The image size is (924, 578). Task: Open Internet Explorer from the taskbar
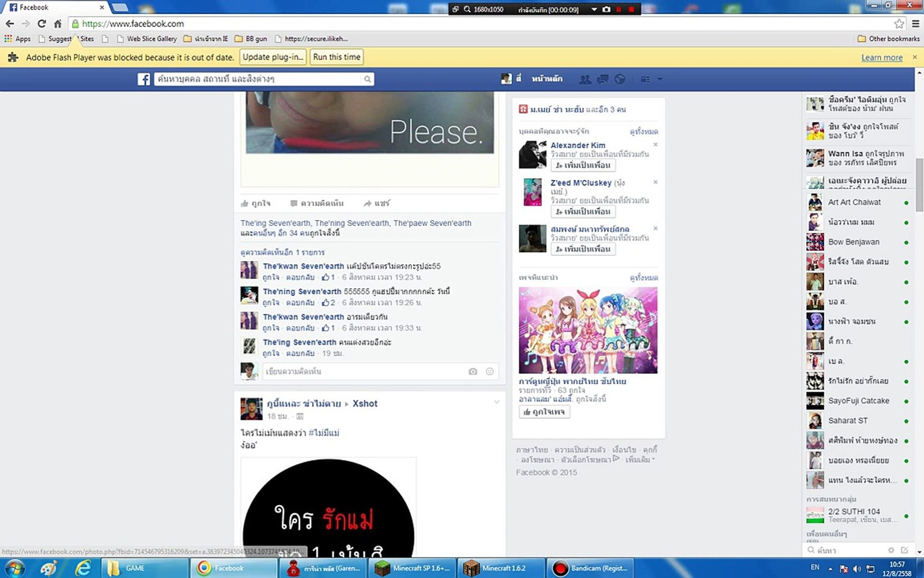click(83, 568)
